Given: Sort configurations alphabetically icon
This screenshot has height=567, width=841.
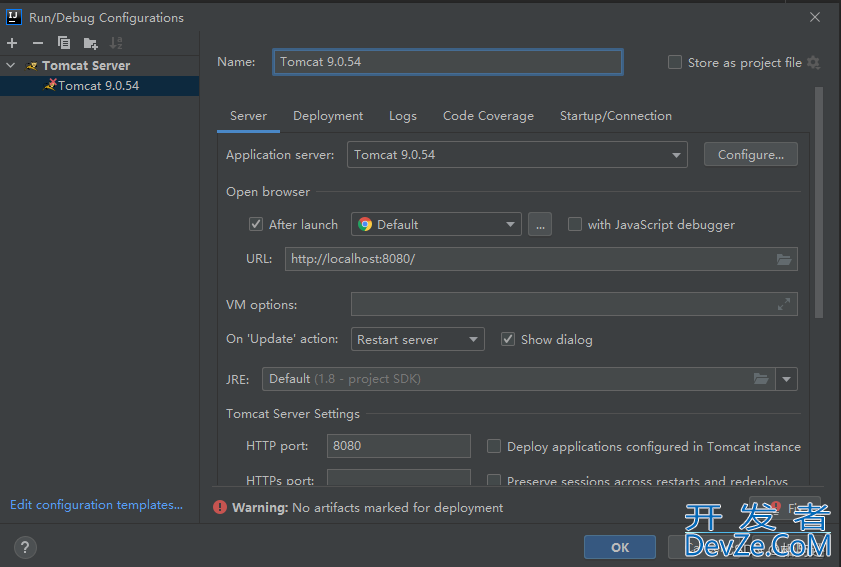Looking at the screenshot, I should (116, 43).
